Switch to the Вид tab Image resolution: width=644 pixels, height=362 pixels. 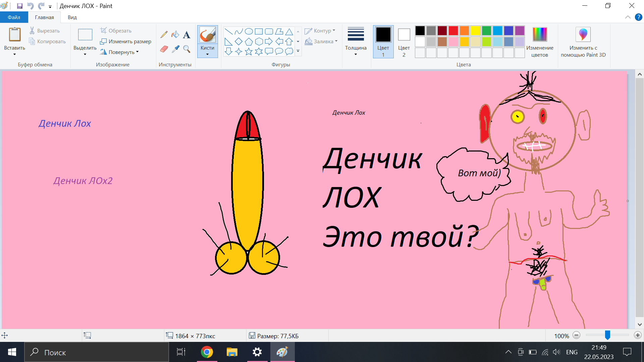(x=72, y=17)
